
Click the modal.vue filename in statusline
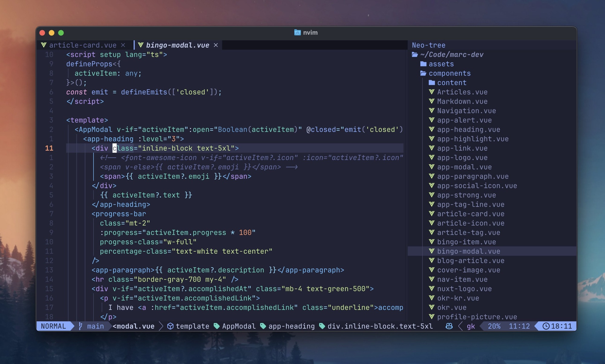coord(133,326)
